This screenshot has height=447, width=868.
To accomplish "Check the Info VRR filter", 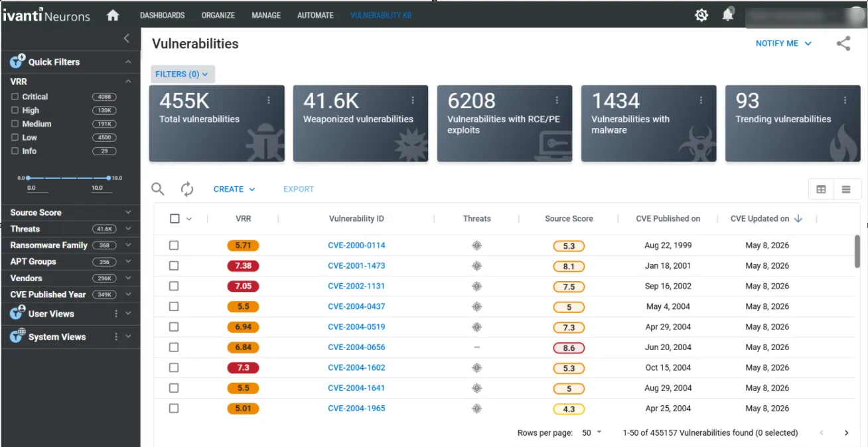I will pos(15,151).
